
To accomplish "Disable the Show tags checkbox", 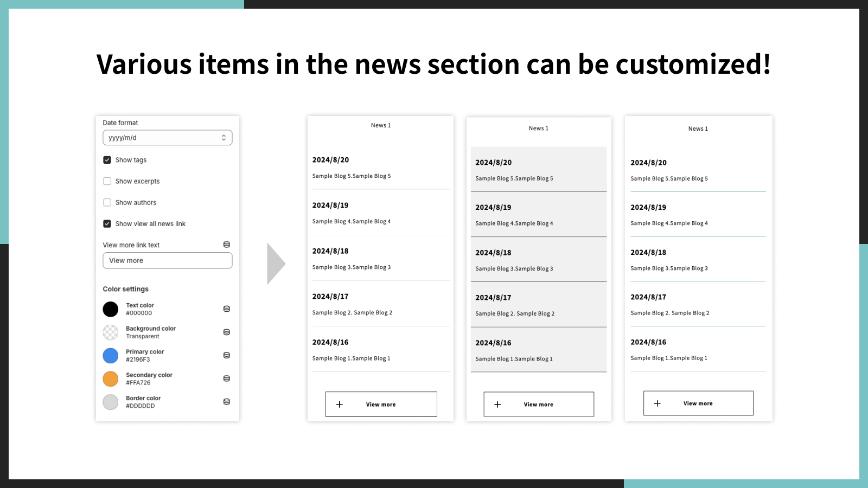I will [x=107, y=159].
